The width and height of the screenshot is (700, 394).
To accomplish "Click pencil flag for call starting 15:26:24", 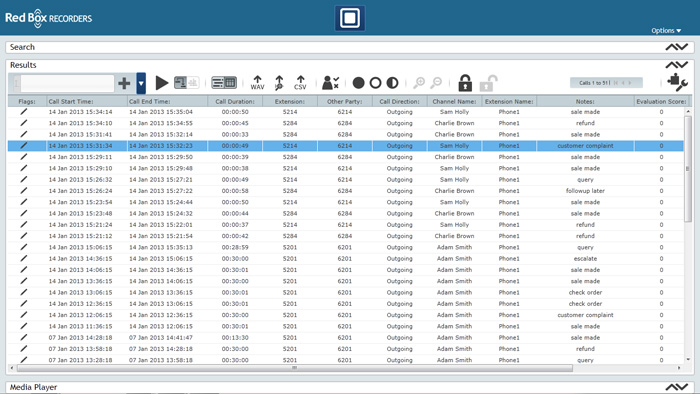I will 24,191.
